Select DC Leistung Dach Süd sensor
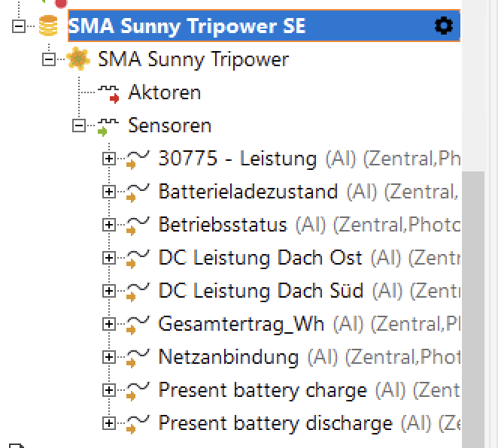 click(x=261, y=291)
